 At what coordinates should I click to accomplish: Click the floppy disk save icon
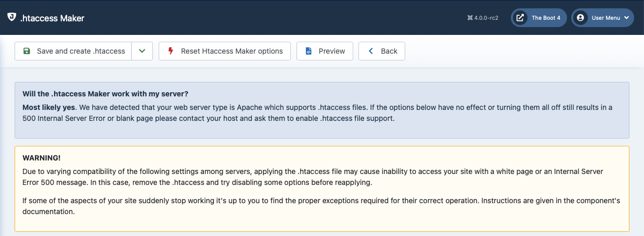[27, 51]
